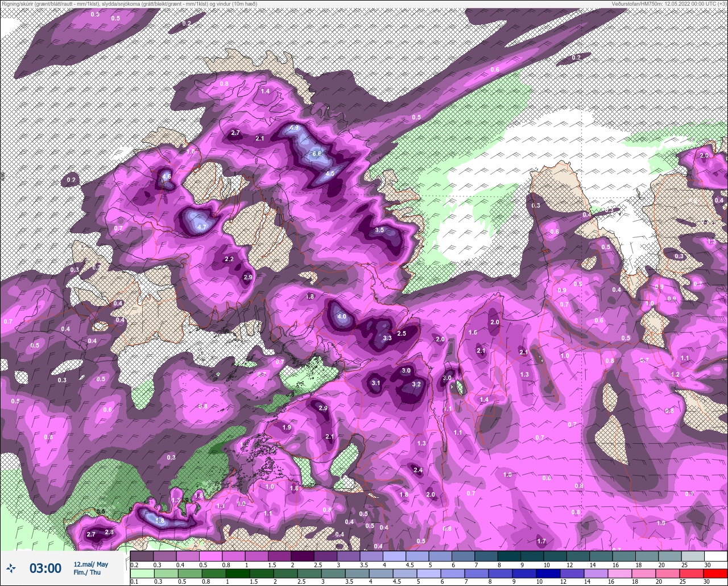Select the upper legend swatch starting at 1.5
Screen dimensions: 728x586
279,556
